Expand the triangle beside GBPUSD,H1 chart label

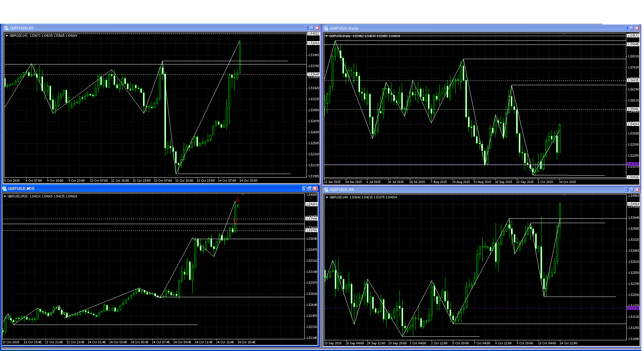pyautogui.click(x=7, y=36)
